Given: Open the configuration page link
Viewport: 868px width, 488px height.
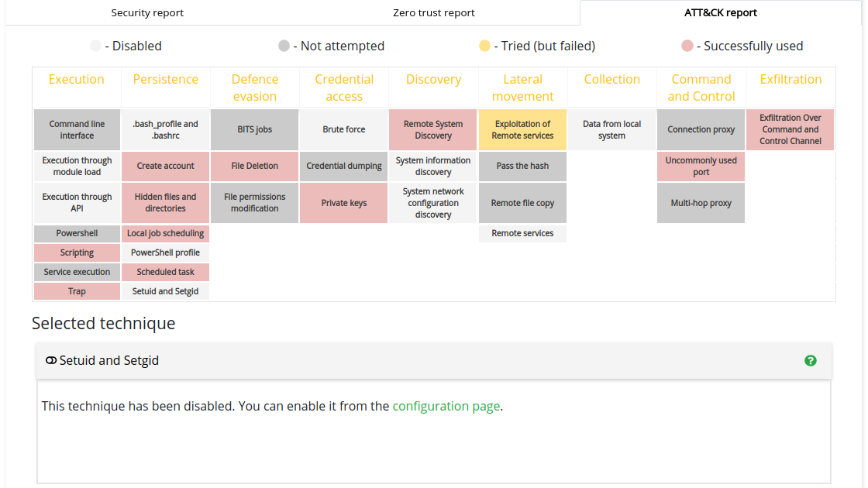Looking at the screenshot, I should tap(446, 406).
